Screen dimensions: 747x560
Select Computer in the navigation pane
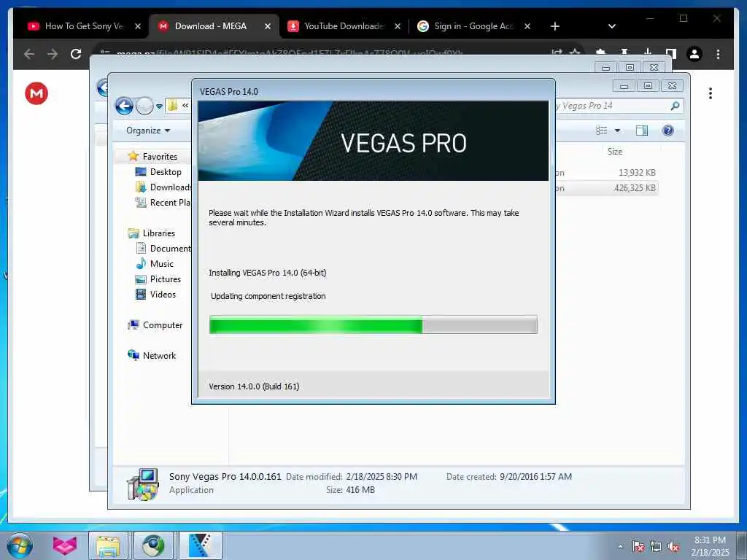point(163,325)
